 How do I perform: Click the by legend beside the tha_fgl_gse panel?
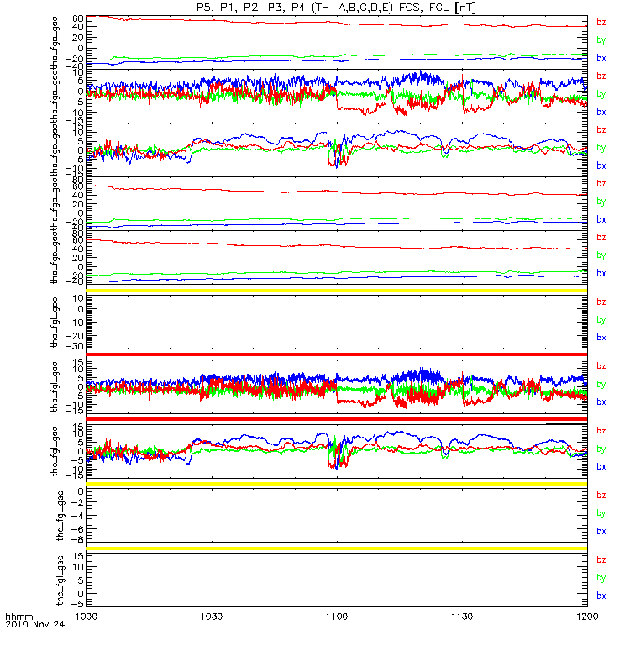[601, 320]
